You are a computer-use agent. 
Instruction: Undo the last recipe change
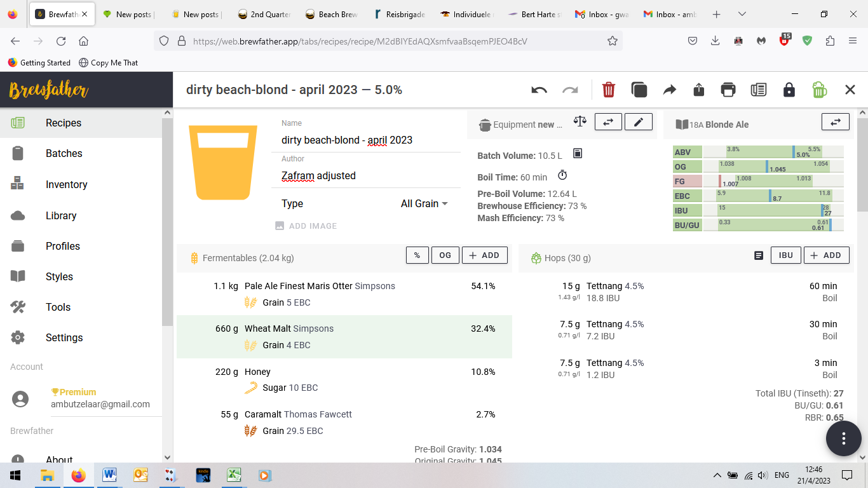click(539, 90)
